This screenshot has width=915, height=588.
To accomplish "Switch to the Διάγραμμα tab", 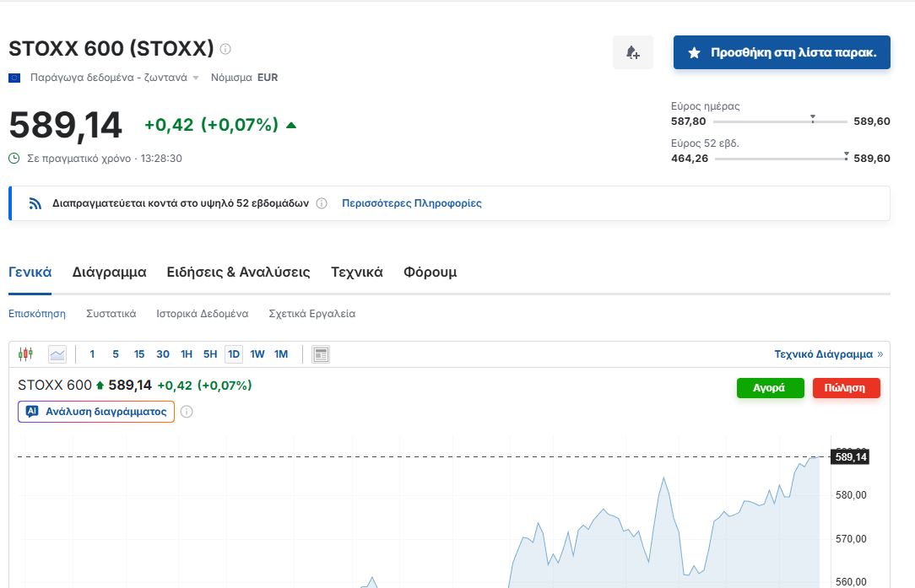I will pos(109,272).
